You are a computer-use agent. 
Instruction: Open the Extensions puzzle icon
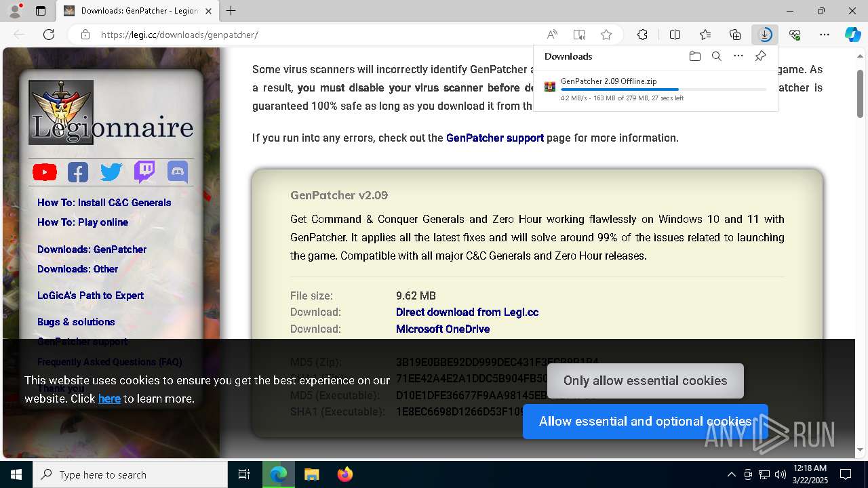click(642, 35)
